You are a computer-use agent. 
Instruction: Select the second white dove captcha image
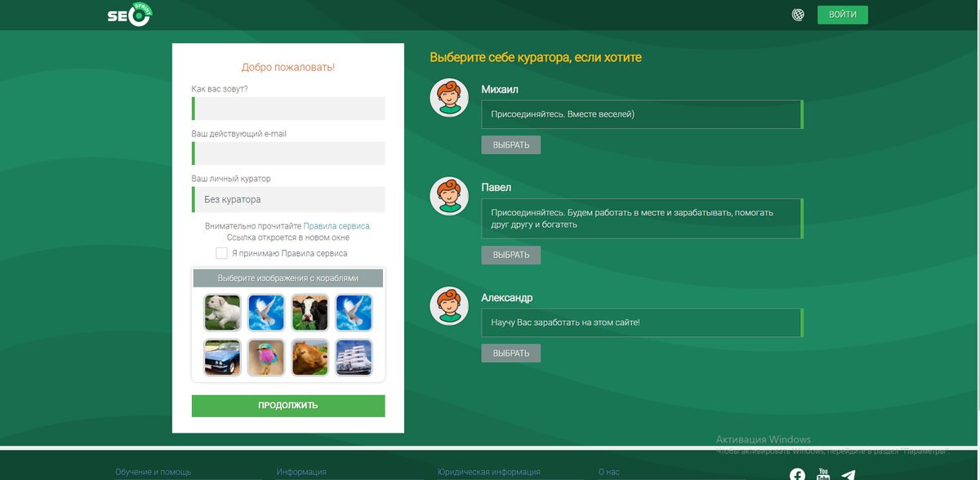click(354, 312)
